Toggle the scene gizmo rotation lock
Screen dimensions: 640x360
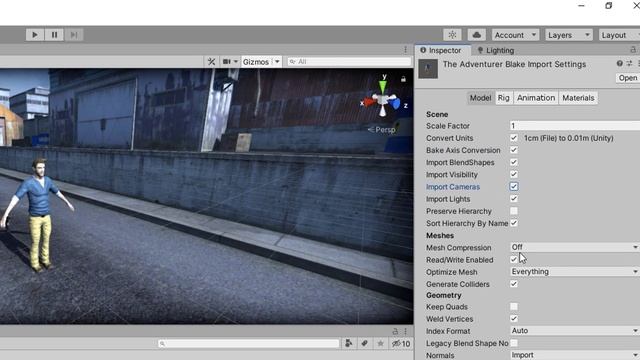point(403,79)
